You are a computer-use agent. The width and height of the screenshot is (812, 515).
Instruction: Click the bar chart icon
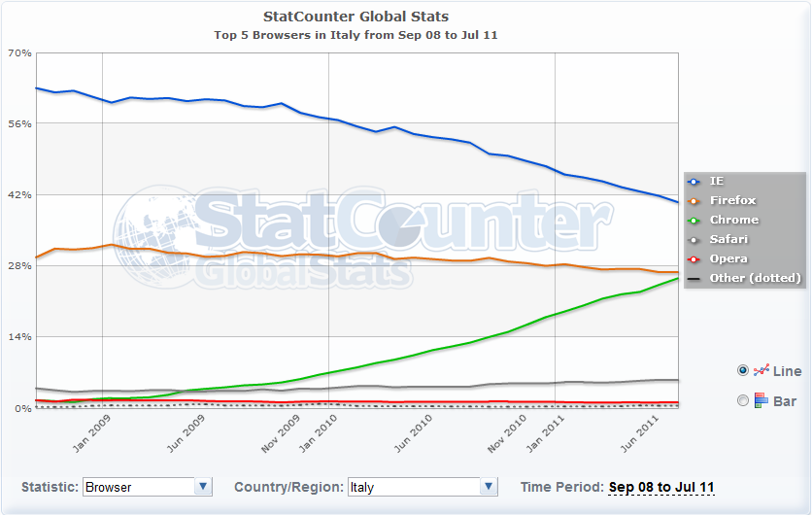[761, 400]
